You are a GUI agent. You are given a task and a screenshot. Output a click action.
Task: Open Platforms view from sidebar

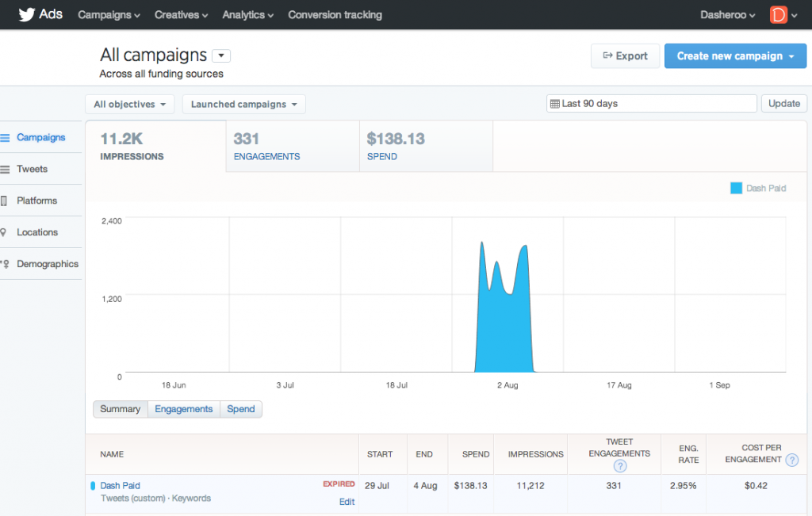click(x=36, y=201)
